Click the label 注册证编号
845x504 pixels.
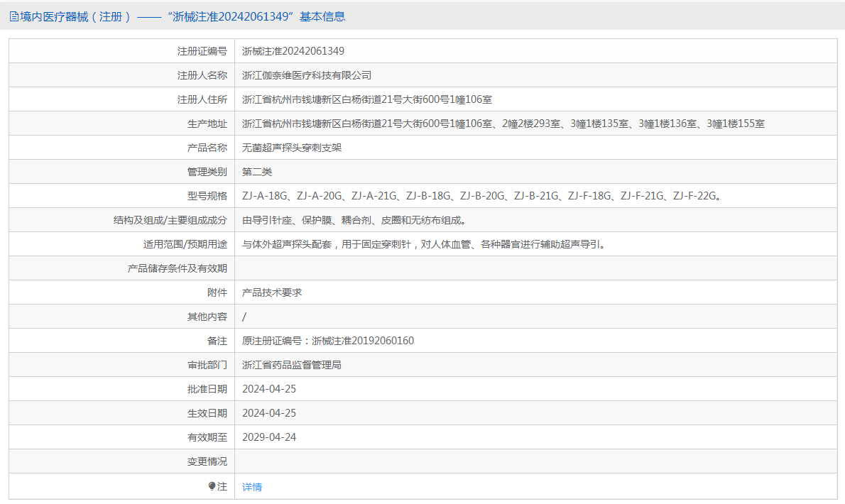tap(202, 51)
